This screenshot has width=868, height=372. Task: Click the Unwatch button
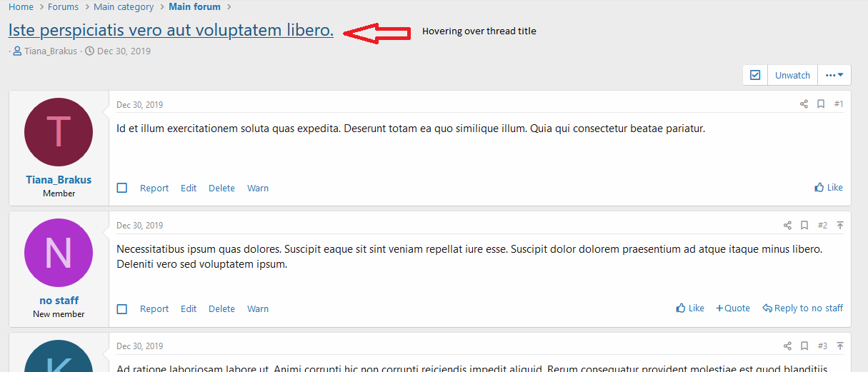point(792,75)
